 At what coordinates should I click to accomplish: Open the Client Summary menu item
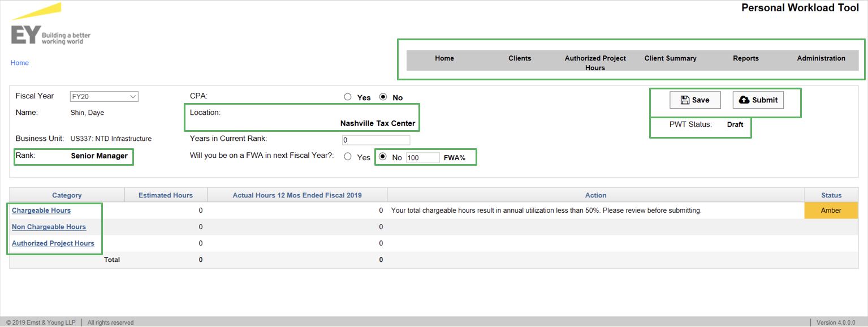(671, 58)
